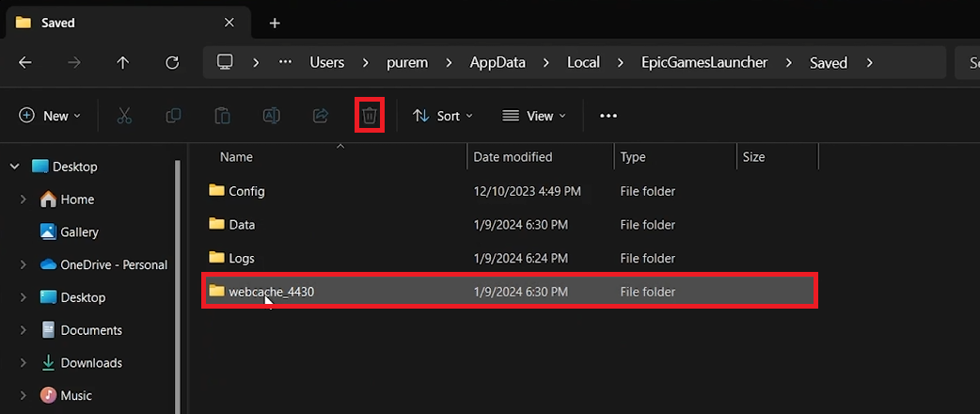Screen dimensions: 980x414
Task: Refresh the current folder view
Action: click(172, 63)
